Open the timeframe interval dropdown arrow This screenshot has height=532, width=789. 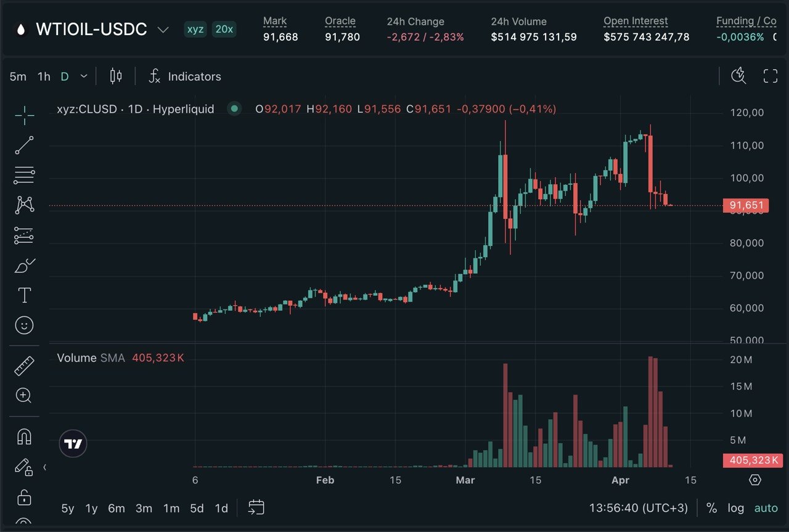pyautogui.click(x=84, y=76)
